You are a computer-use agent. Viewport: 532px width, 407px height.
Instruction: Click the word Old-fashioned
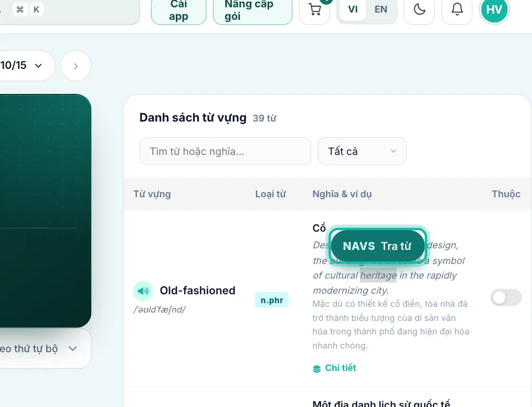click(198, 291)
